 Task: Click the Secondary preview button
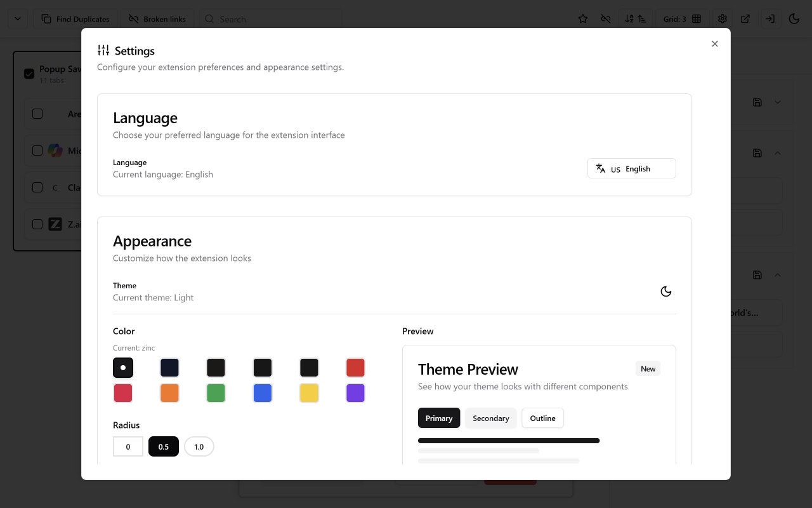tap(491, 418)
